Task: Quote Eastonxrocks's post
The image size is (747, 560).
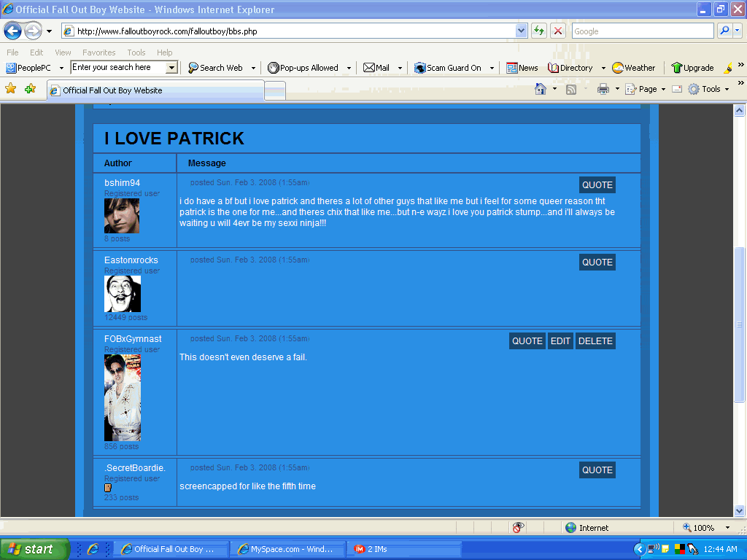Action: 597,262
